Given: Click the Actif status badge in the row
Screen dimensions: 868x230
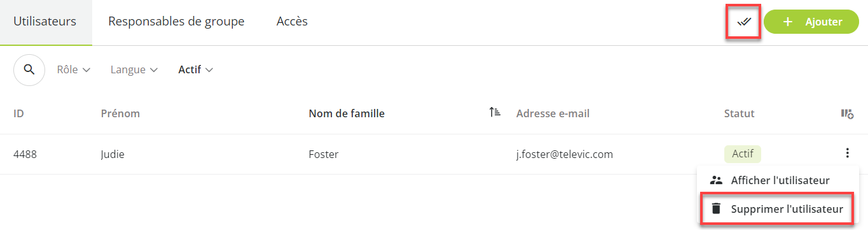Looking at the screenshot, I should [742, 154].
